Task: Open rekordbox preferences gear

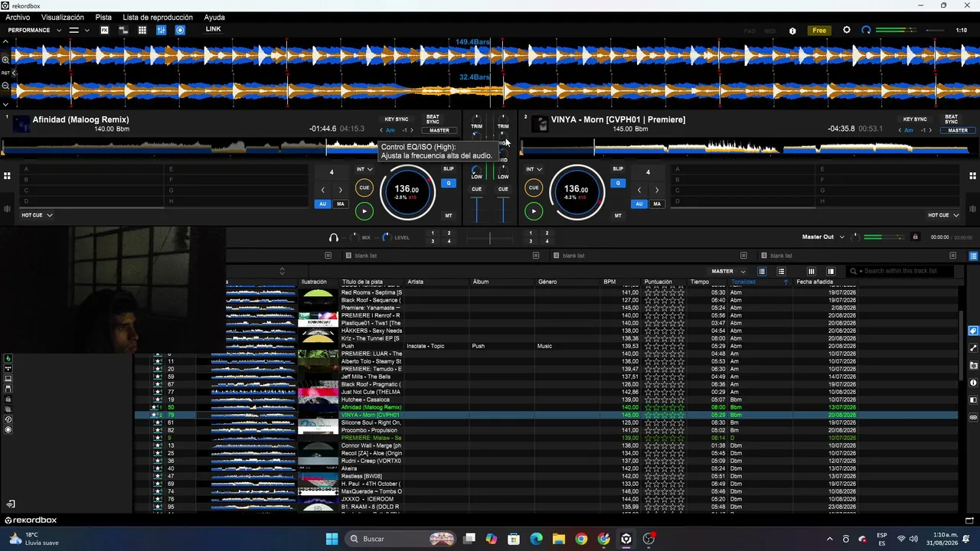Action: [846, 30]
